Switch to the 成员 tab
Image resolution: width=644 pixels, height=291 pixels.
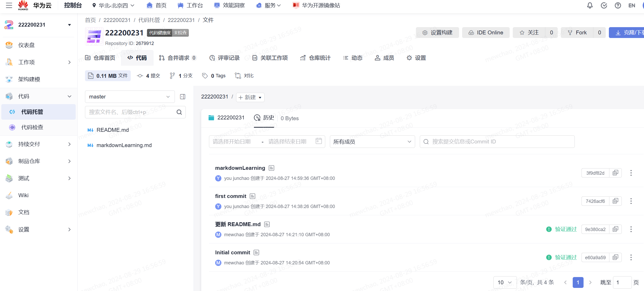click(384, 58)
